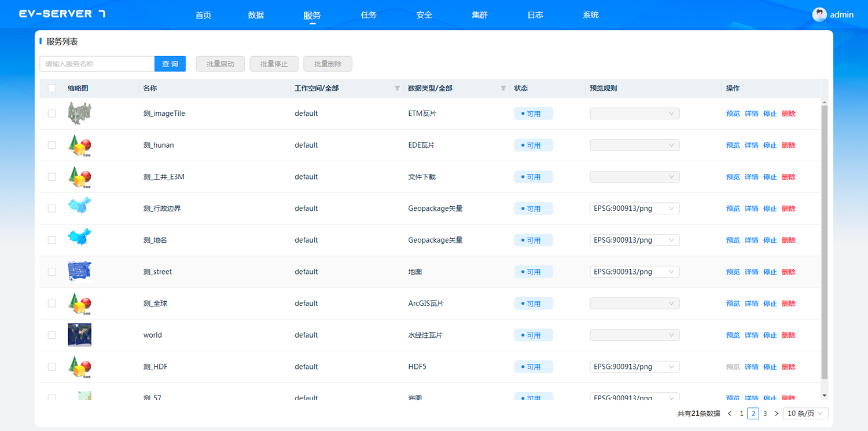868x431 pixels.
Task: Click 删除 link for 测_地名 row
Action: tap(788, 240)
